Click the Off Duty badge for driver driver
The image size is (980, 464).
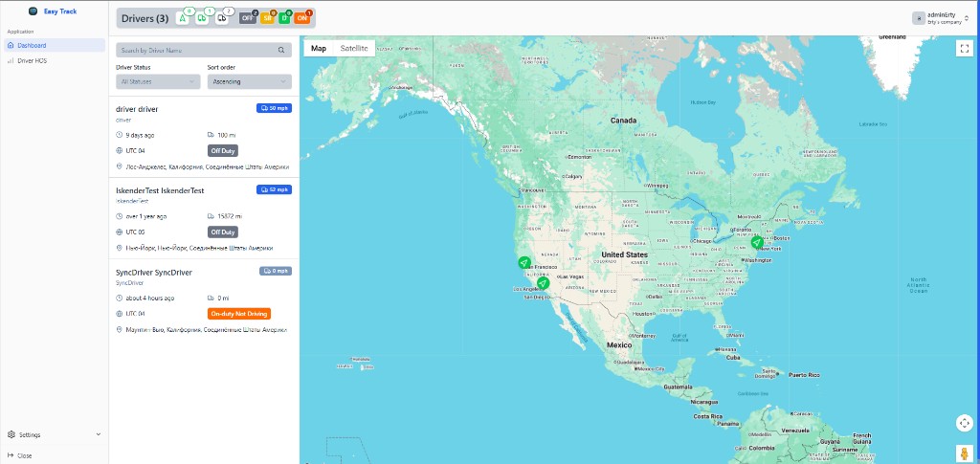coord(222,150)
